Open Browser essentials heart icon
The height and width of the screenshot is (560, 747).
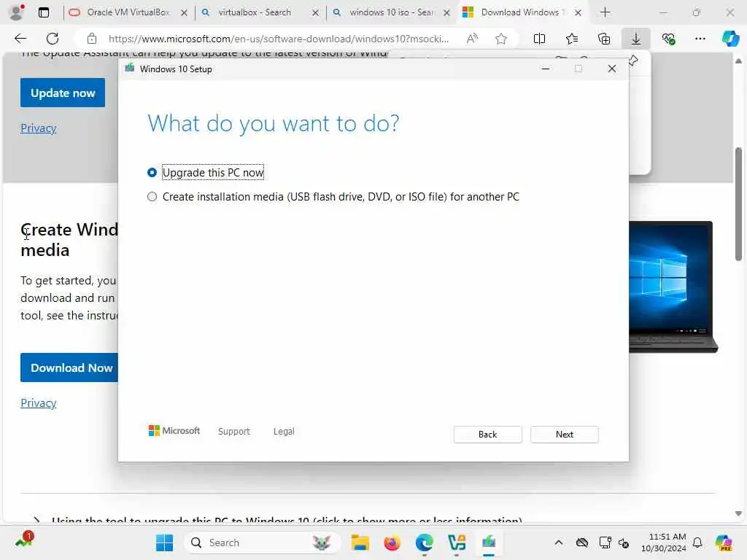[x=668, y=39]
